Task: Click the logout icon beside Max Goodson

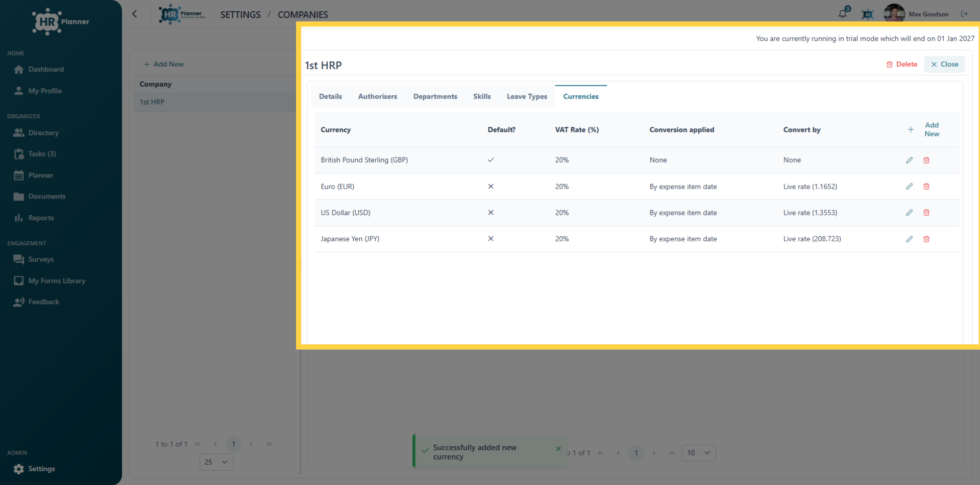Action: [964, 14]
